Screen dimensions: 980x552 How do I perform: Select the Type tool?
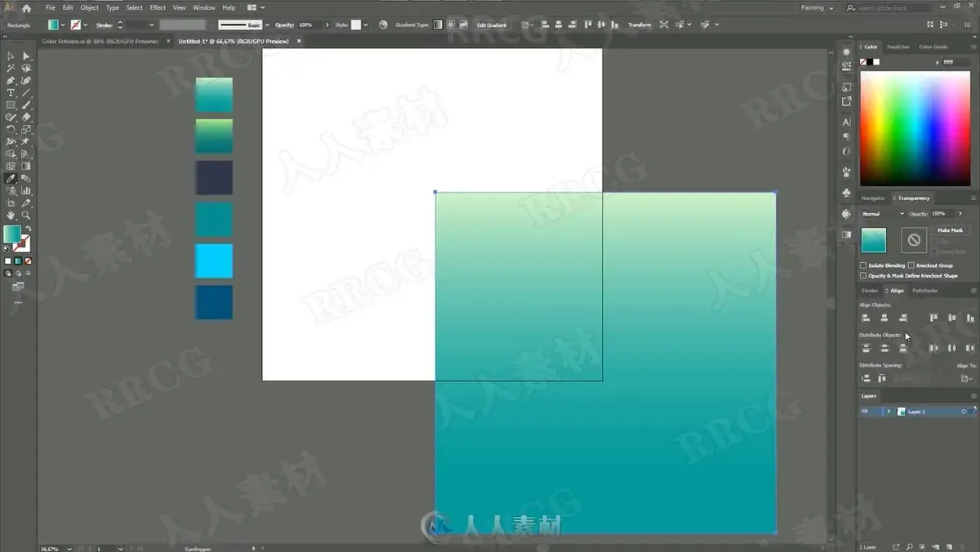click(x=11, y=93)
